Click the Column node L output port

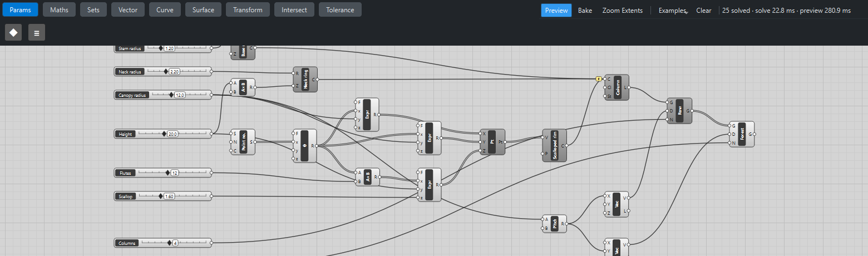[x=629, y=87]
